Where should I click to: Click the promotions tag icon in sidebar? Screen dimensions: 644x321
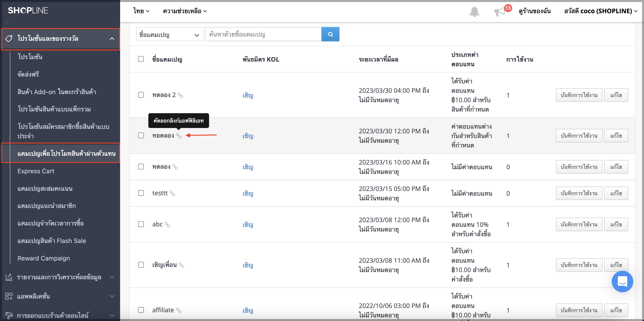9,39
